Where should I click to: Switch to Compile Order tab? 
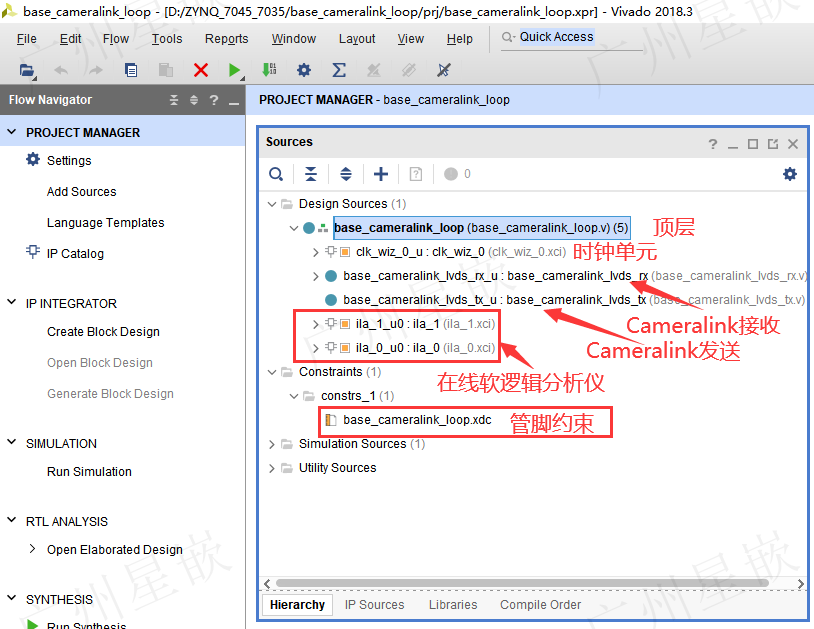[x=540, y=605]
